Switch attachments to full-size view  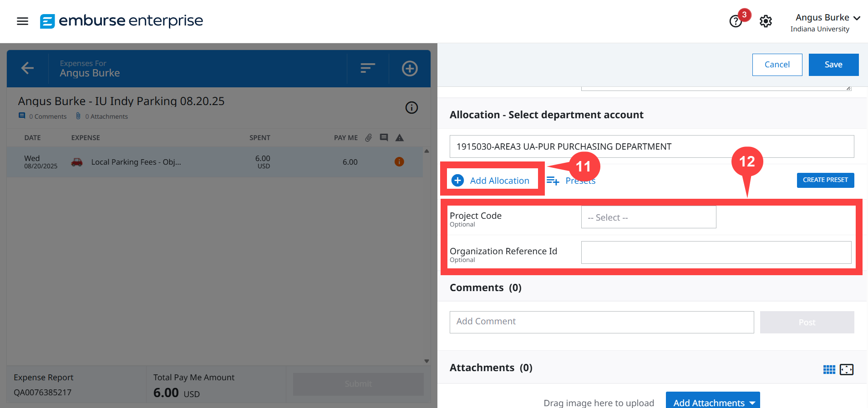(x=846, y=369)
